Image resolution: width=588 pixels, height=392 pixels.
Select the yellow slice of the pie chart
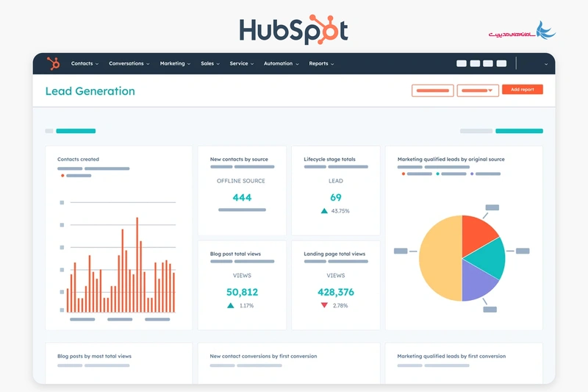(x=440, y=258)
